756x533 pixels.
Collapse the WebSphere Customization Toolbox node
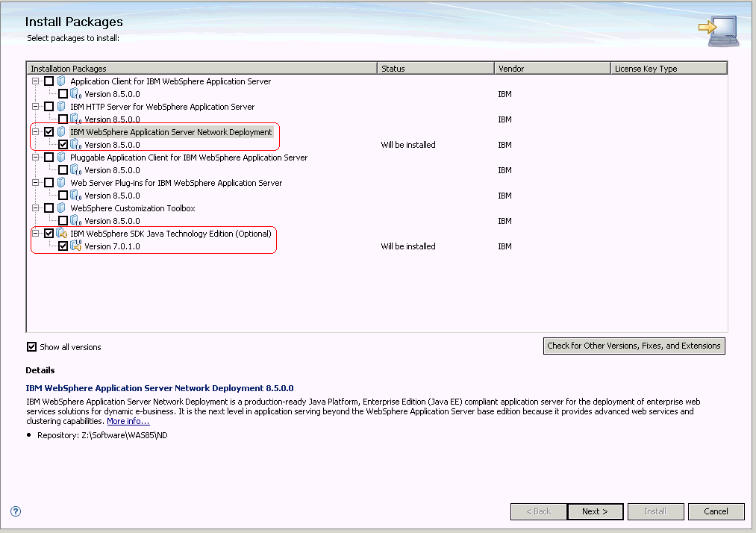click(35, 208)
